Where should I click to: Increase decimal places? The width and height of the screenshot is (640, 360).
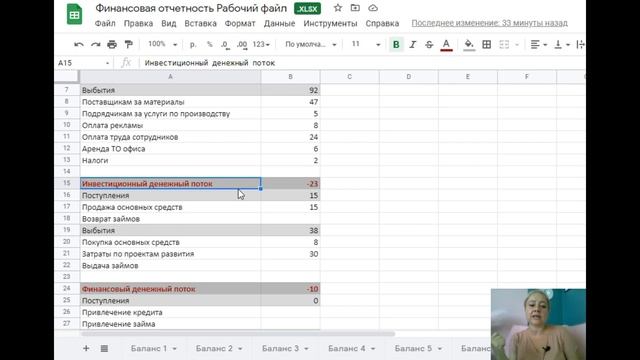[242, 44]
